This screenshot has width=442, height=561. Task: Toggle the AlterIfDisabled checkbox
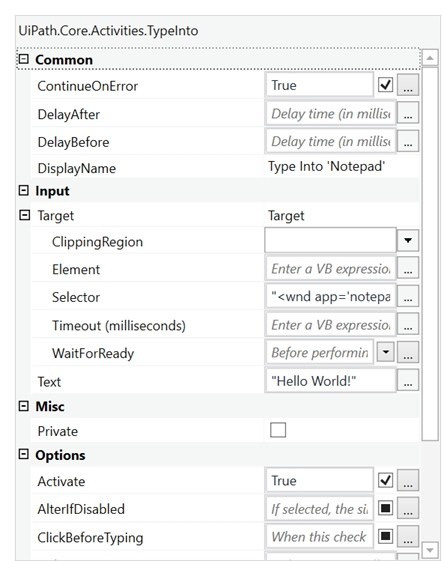(385, 508)
